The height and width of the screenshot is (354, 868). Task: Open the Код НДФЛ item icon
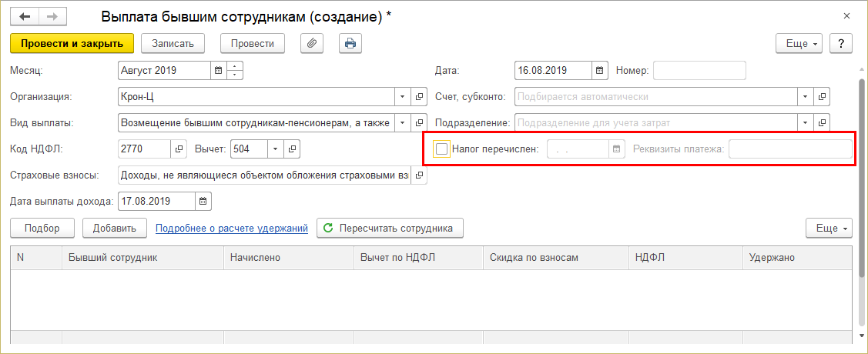pyautogui.click(x=179, y=149)
